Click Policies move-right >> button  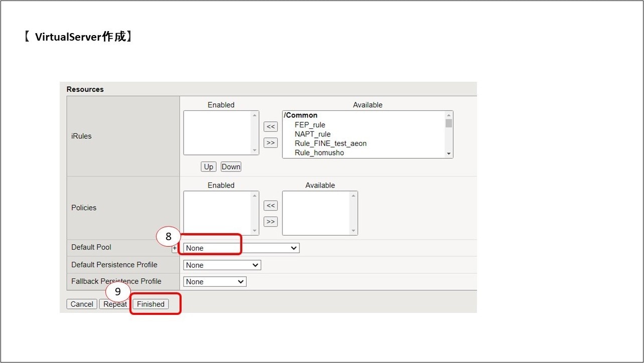(270, 222)
